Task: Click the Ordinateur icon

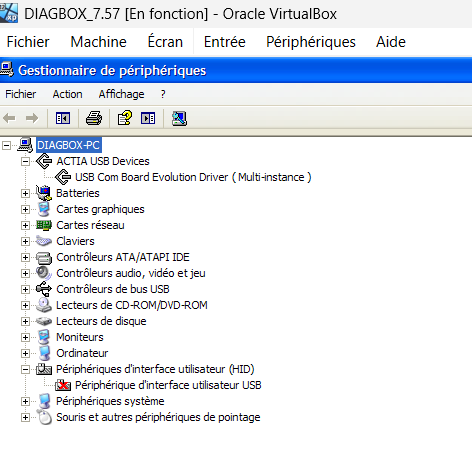Action: pyautogui.click(x=44, y=353)
